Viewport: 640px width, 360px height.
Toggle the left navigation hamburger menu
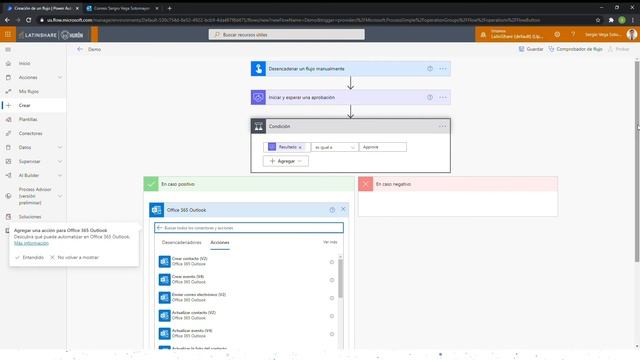coord(8,49)
